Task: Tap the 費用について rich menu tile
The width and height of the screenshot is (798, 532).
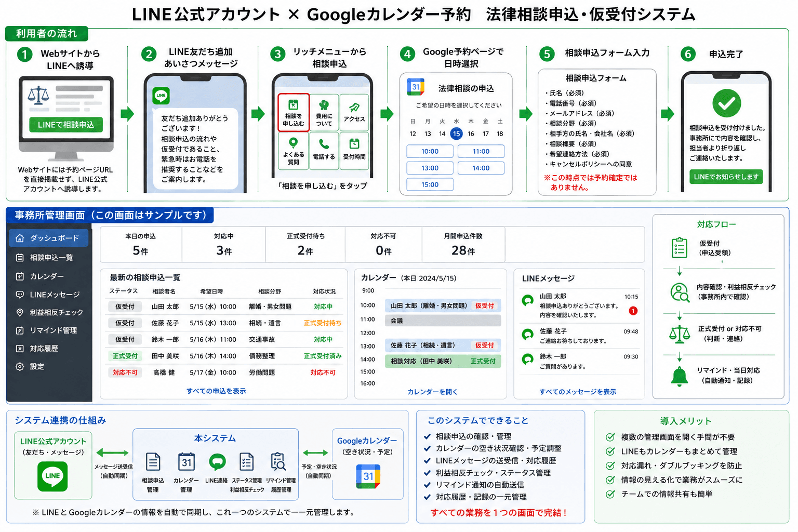Action: pyautogui.click(x=324, y=113)
